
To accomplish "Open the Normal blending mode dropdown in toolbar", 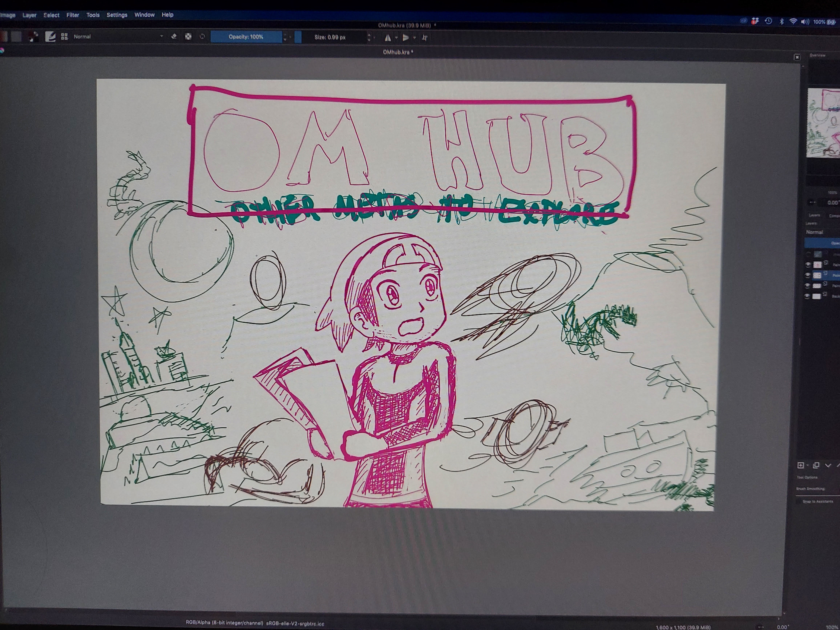I will tap(118, 37).
